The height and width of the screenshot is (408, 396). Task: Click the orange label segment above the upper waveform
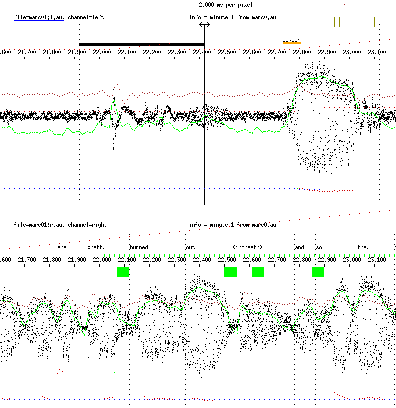point(292,42)
